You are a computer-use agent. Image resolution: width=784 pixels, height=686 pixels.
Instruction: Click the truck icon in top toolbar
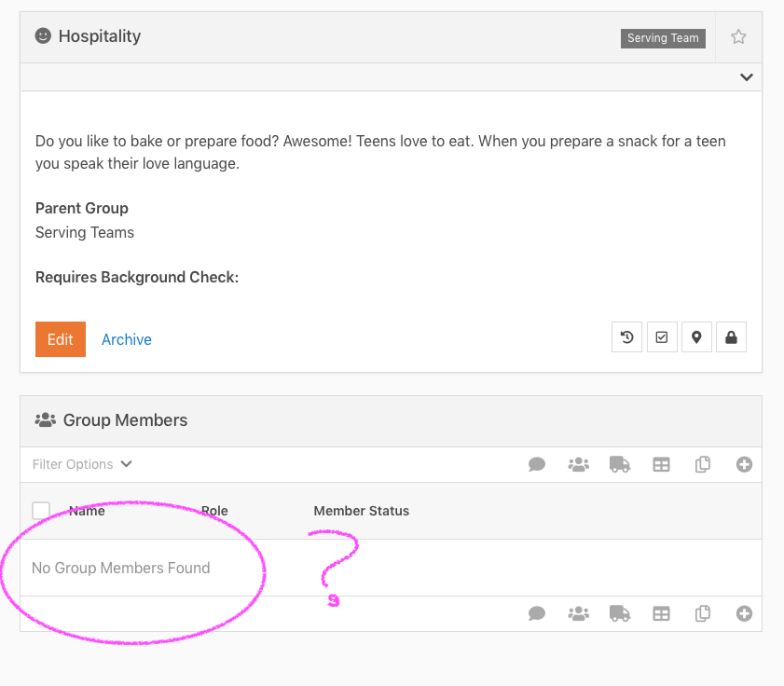coord(619,464)
